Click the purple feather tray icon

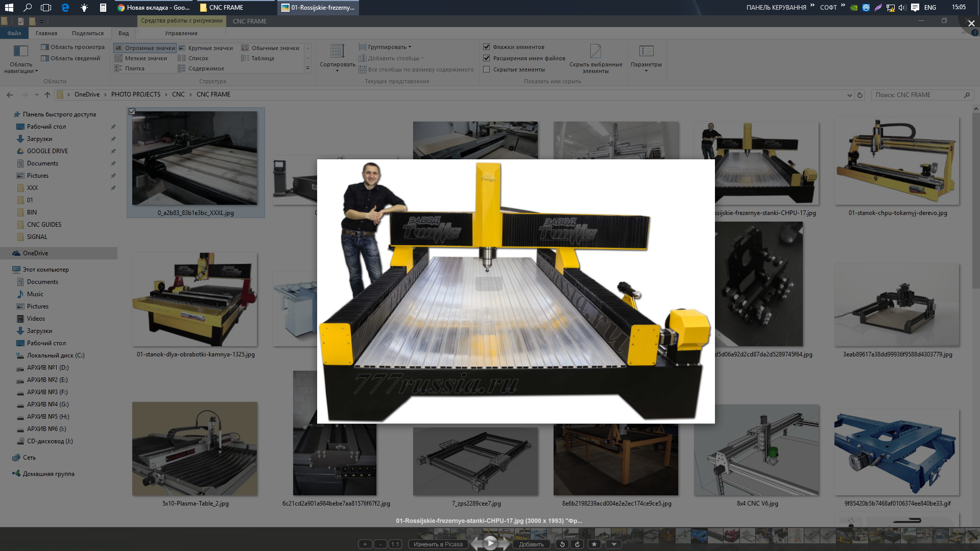878,7
